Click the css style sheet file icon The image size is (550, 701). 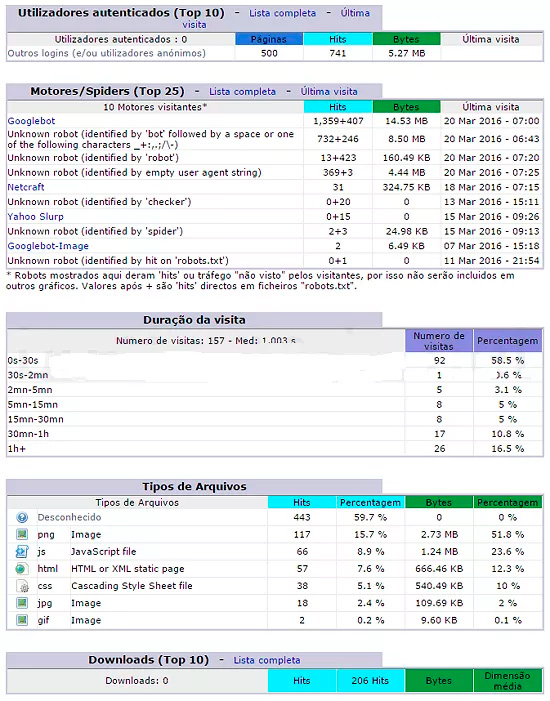tap(22, 586)
